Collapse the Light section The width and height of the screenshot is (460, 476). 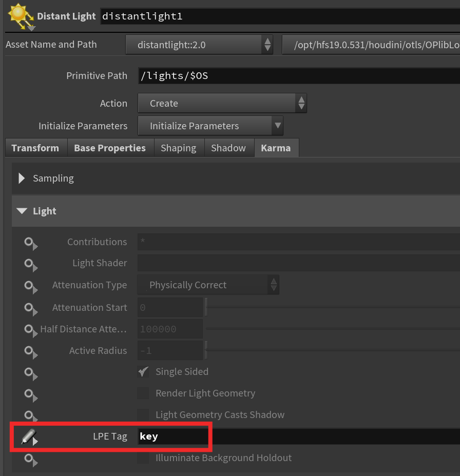click(x=22, y=211)
